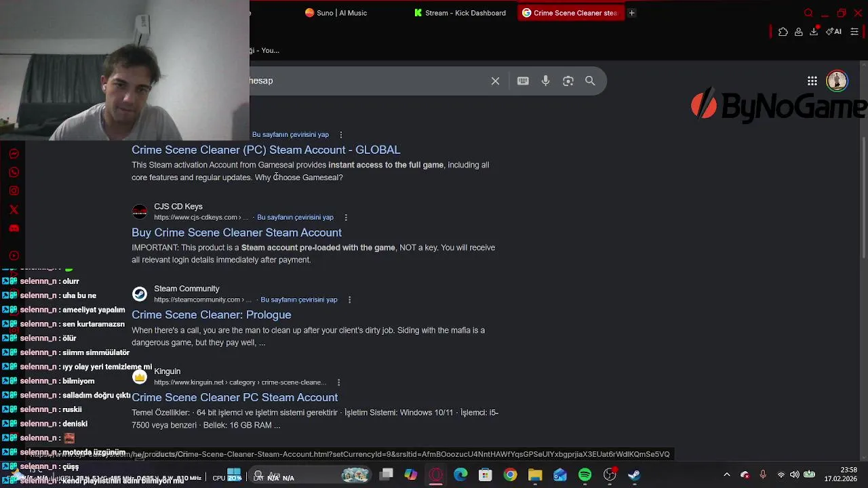The image size is (868, 488).
Task: Open Spotify from the taskbar
Action: [585, 474]
